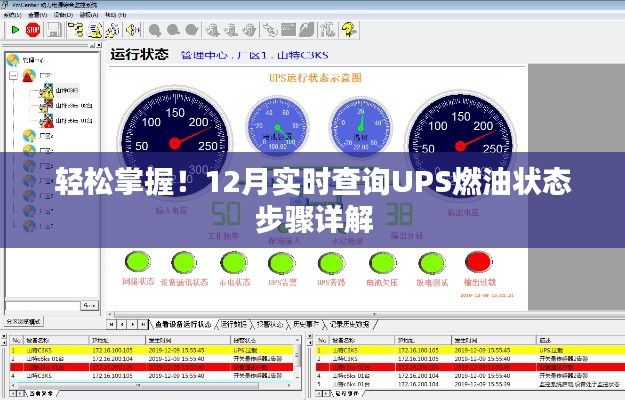
Task: Switch to 查看设备运行状态 tab
Action: coord(183,325)
